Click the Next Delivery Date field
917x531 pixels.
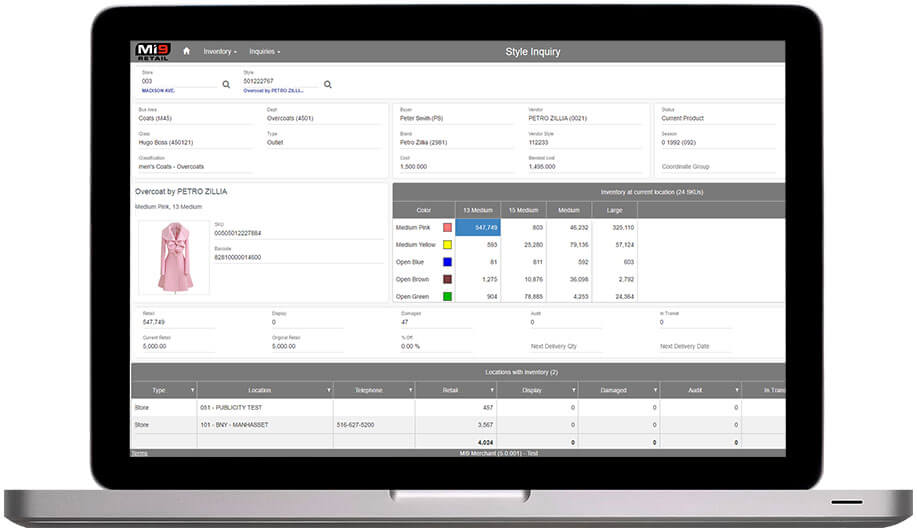click(695, 346)
